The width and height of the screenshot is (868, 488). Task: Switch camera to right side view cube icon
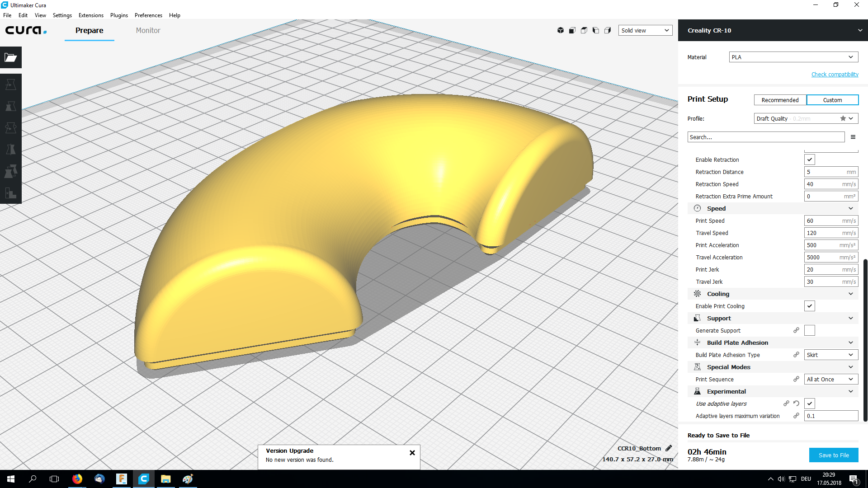click(608, 30)
